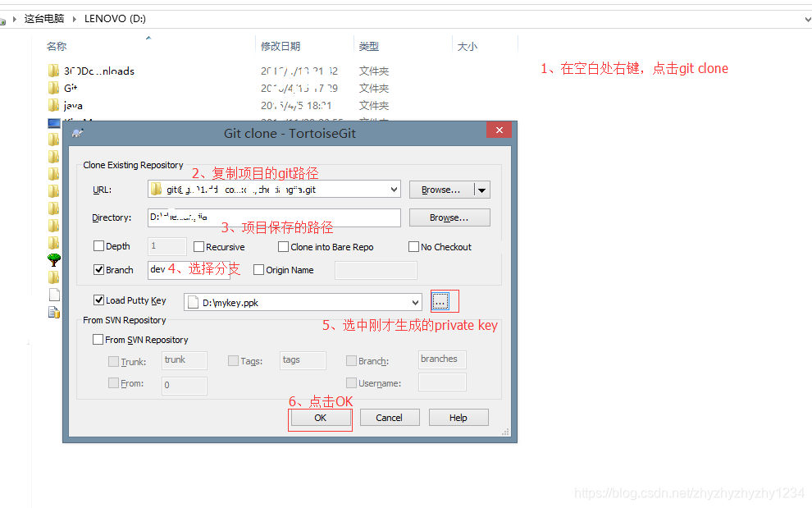Uncheck Load Putty Key

(x=98, y=300)
